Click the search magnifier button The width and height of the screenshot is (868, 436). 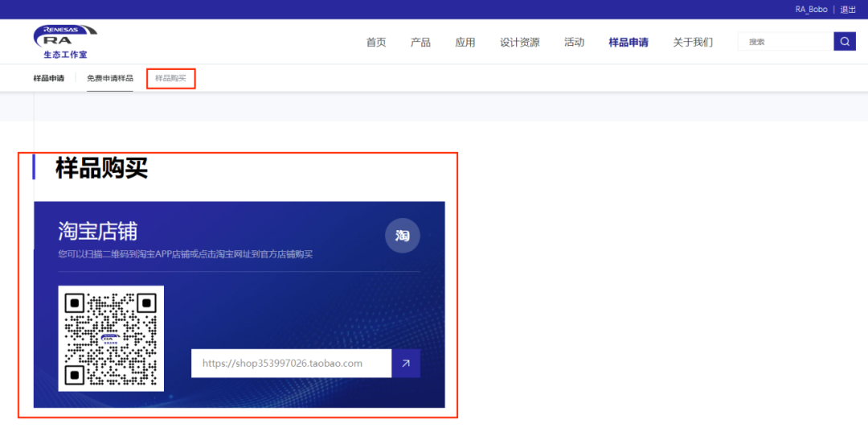click(845, 42)
